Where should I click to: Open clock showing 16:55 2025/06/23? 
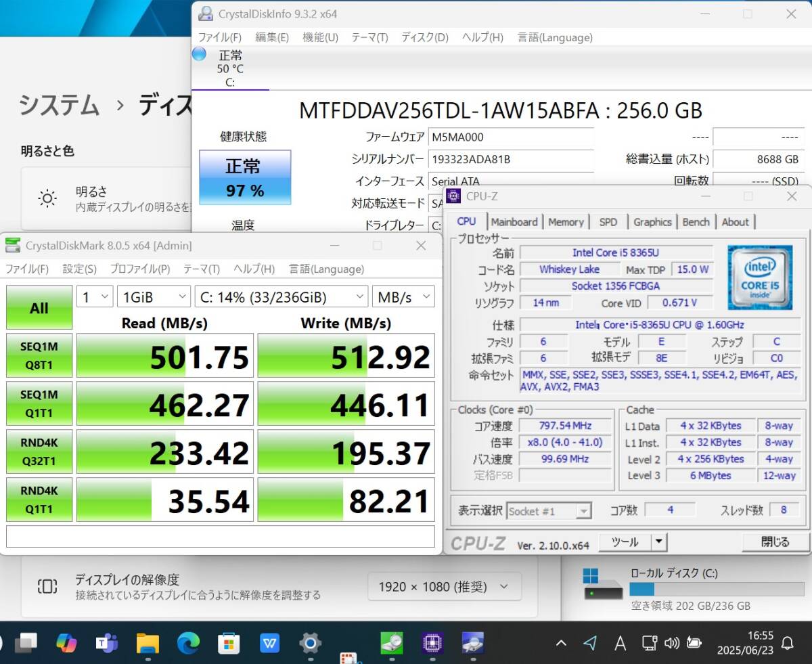(x=745, y=642)
